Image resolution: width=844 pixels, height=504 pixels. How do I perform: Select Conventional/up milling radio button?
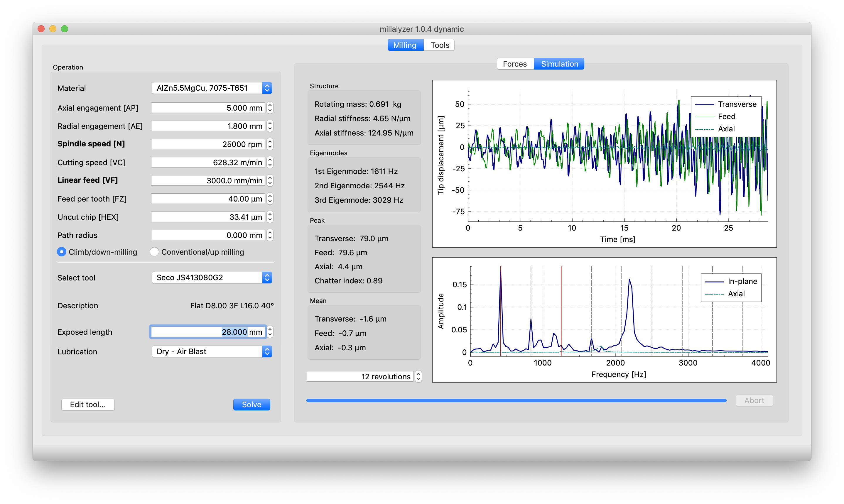[x=154, y=252]
